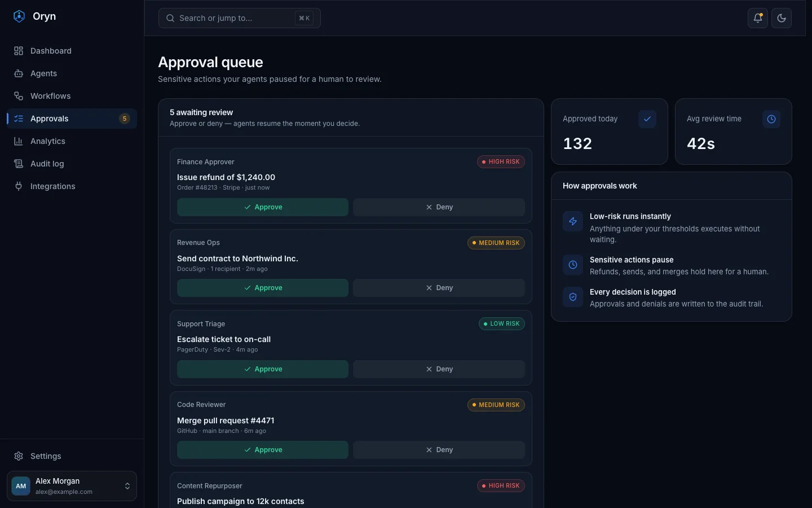Click the 'Revenue Ops' agent name

(x=198, y=243)
